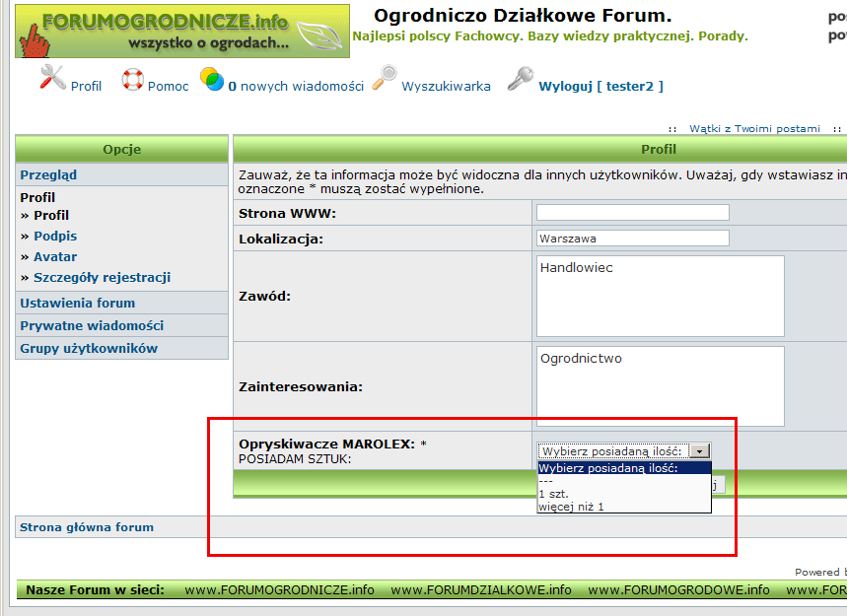
Task: Open Strona główna forum link
Action: pos(87,527)
